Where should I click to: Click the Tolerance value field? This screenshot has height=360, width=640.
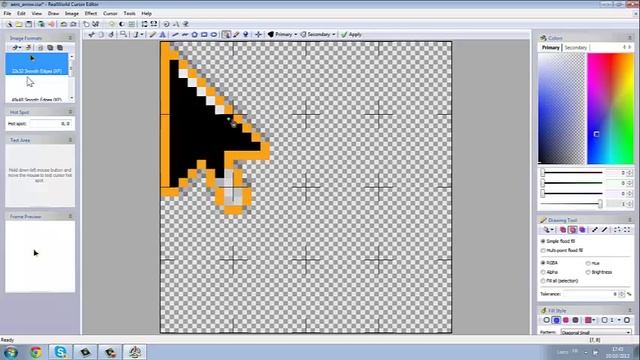pyautogui.click(x=591, y=294)
